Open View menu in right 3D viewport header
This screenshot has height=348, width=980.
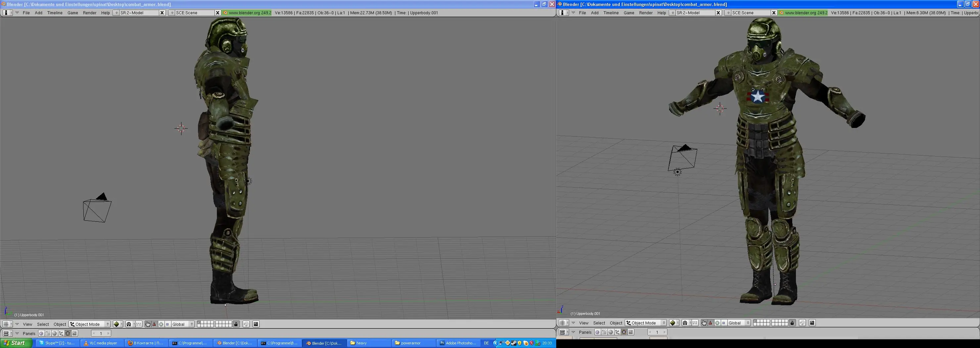point(584,323)
